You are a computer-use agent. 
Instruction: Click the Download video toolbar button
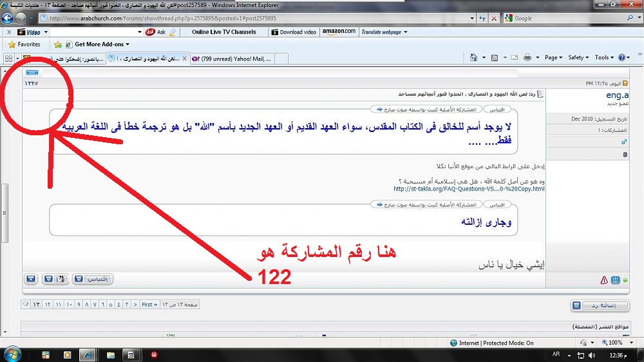click(x=294, y=32)
